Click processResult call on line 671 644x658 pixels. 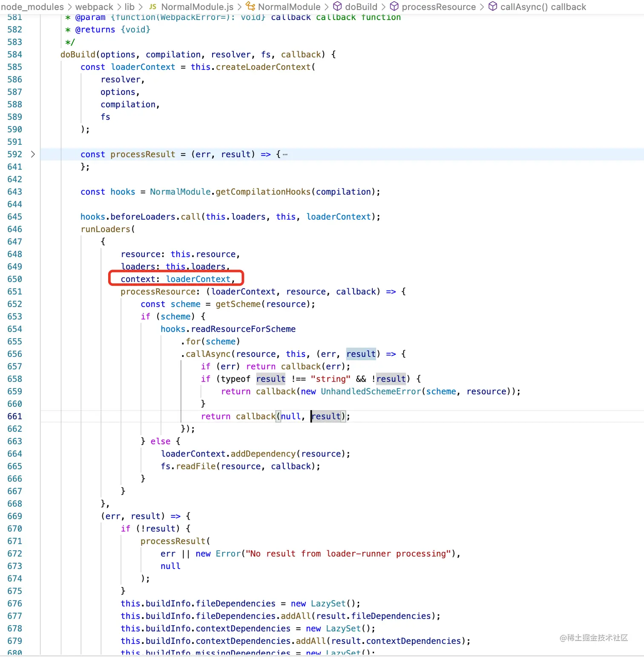(x=173, y=541)
